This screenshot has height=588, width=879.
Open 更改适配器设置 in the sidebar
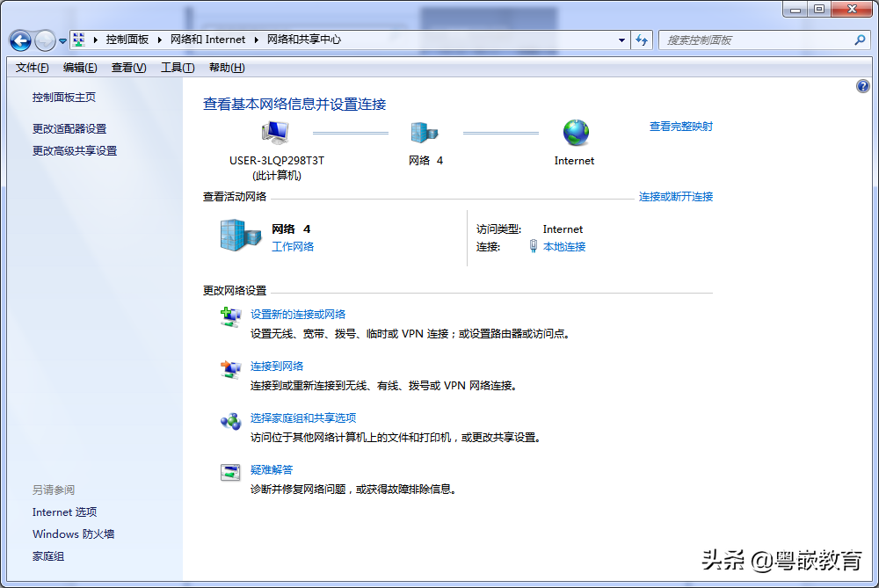point(71,127)
